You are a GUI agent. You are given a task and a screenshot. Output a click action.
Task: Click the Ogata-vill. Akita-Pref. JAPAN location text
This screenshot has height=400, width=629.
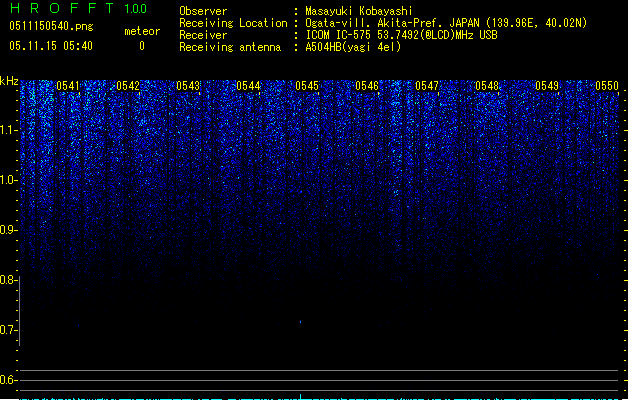pyautogui.click(x=446, y=23)
